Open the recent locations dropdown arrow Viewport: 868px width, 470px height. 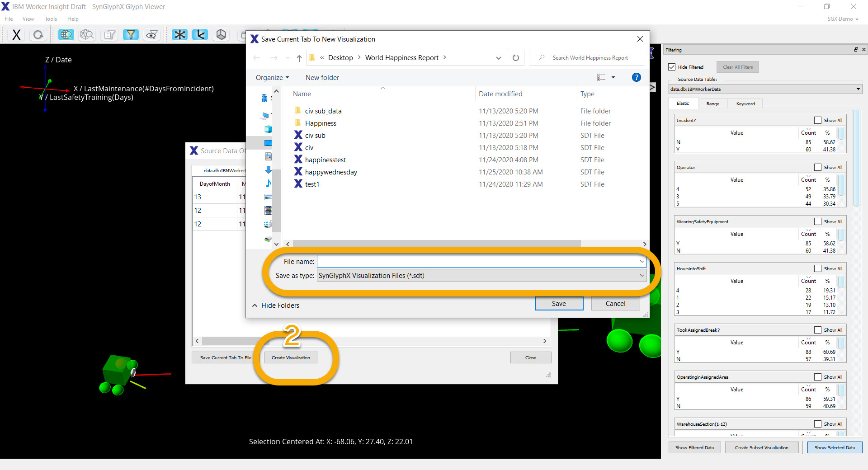[288, 58]
